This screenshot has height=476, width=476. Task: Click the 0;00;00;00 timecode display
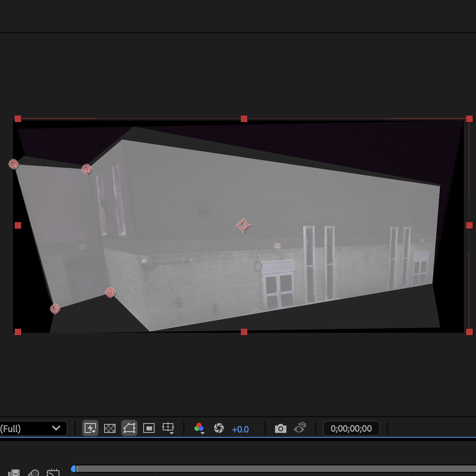351,428
